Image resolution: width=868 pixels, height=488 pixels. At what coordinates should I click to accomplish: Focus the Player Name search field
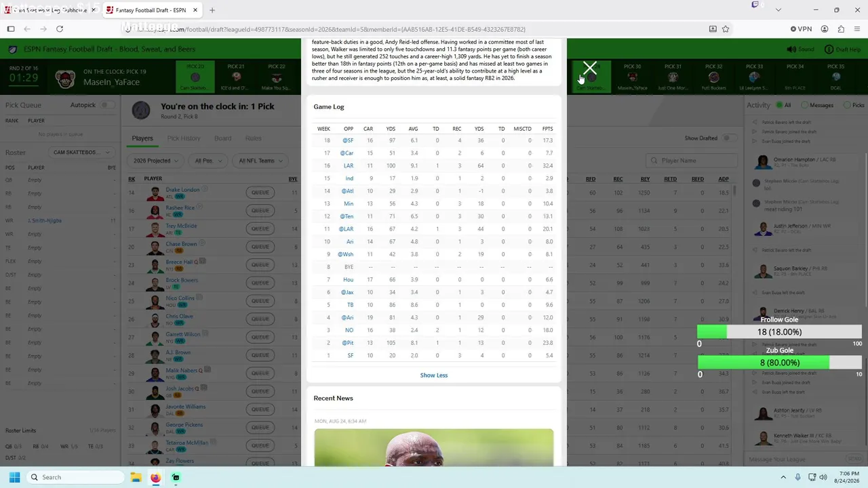[x=690, y=161]
